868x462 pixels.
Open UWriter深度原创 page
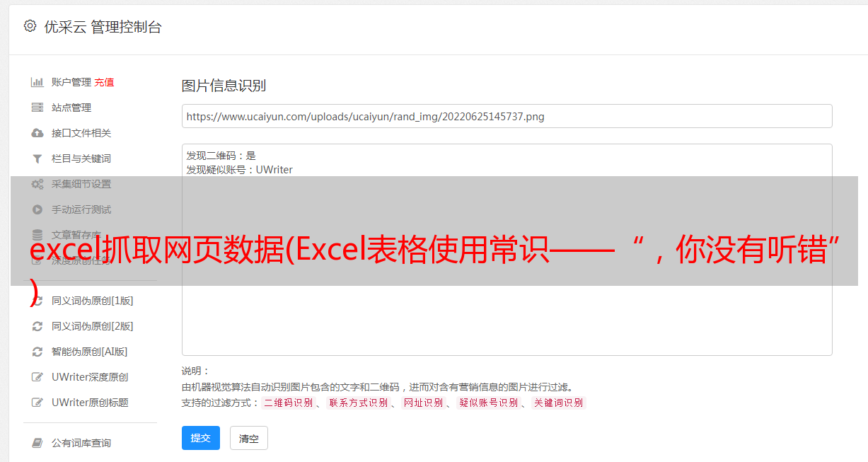90,377
